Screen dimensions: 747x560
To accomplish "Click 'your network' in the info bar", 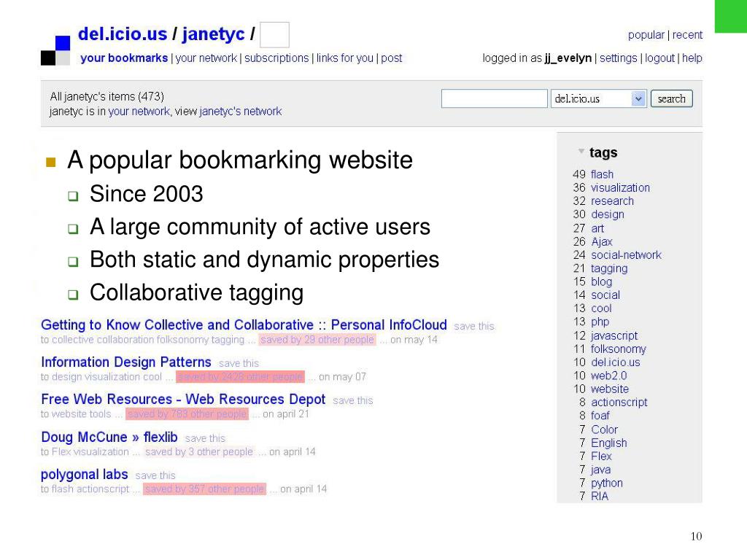I will click(x=139, y=111).
